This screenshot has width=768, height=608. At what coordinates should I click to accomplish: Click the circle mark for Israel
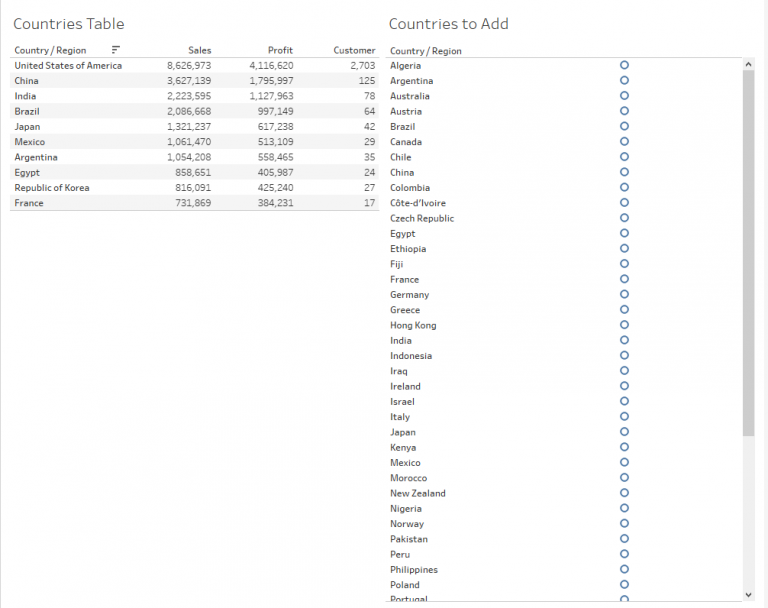[x=624, y=401]
